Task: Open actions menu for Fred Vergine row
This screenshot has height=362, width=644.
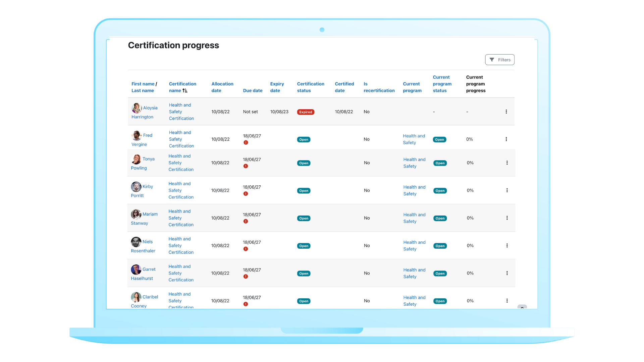Action: tap(506, 139)
